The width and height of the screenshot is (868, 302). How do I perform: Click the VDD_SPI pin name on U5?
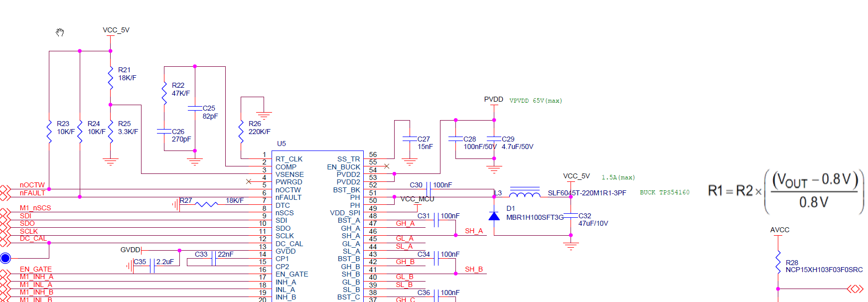tap(345, 213)
